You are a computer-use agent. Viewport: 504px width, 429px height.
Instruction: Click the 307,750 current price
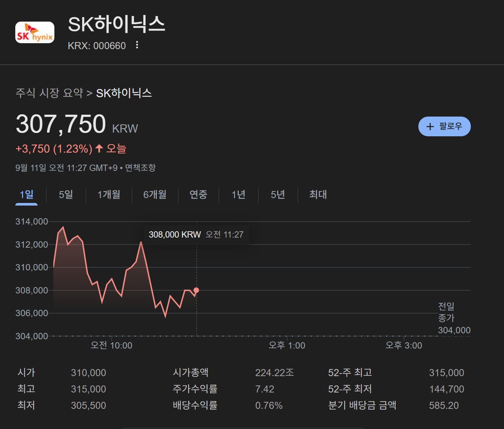click(x=61, y=124)
